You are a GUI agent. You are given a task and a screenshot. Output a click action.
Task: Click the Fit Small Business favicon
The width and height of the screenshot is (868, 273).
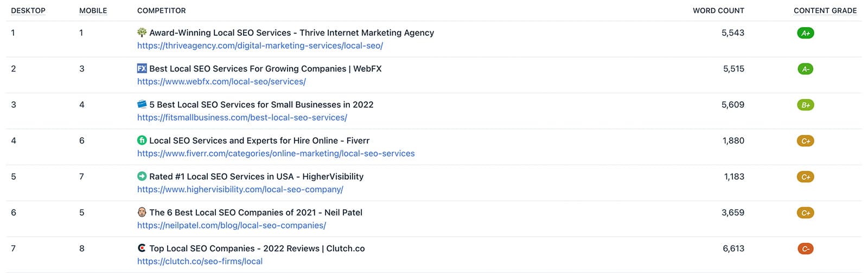[142, 104]
